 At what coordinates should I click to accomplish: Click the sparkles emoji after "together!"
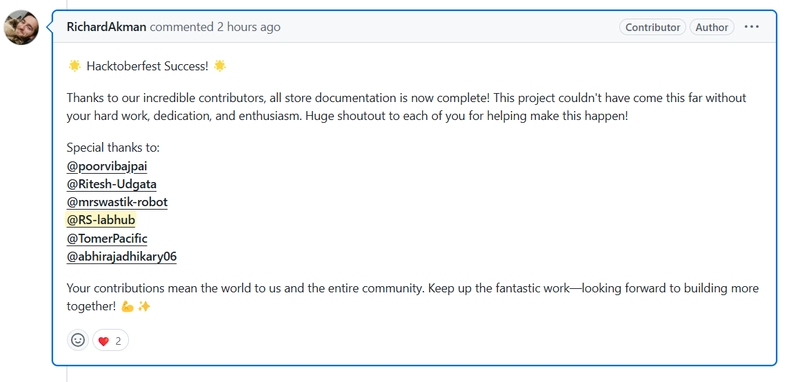[x=144, y=307]
